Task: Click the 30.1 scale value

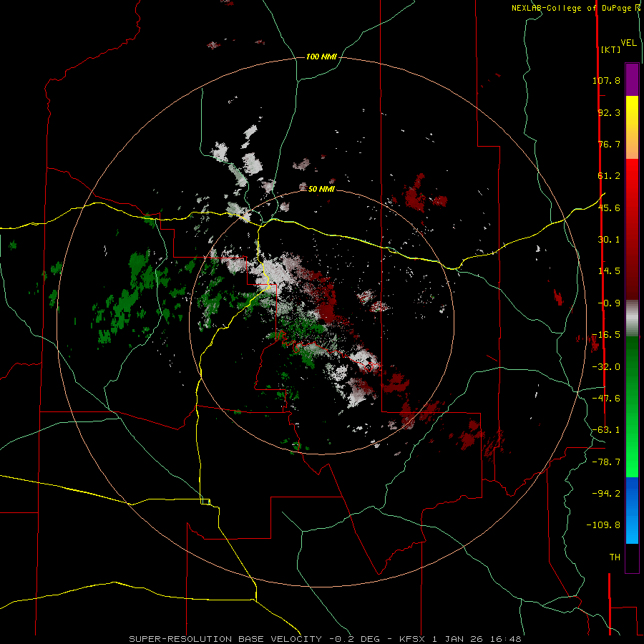Action: click(609, 240)
